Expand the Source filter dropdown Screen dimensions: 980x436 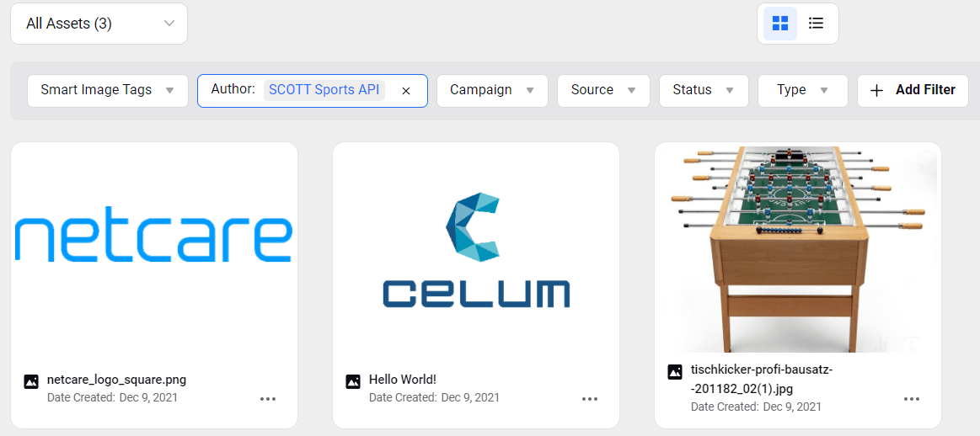point(603,90)
